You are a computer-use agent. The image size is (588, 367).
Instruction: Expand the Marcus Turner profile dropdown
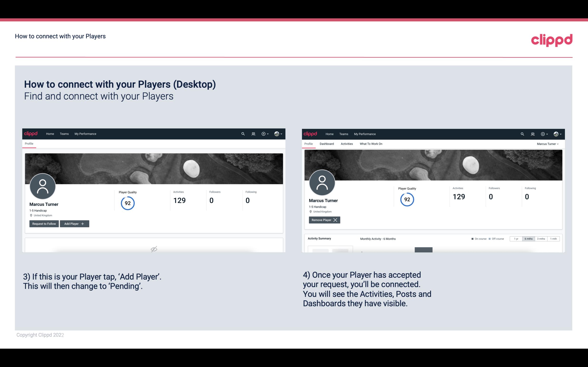[x=548, y=144]
